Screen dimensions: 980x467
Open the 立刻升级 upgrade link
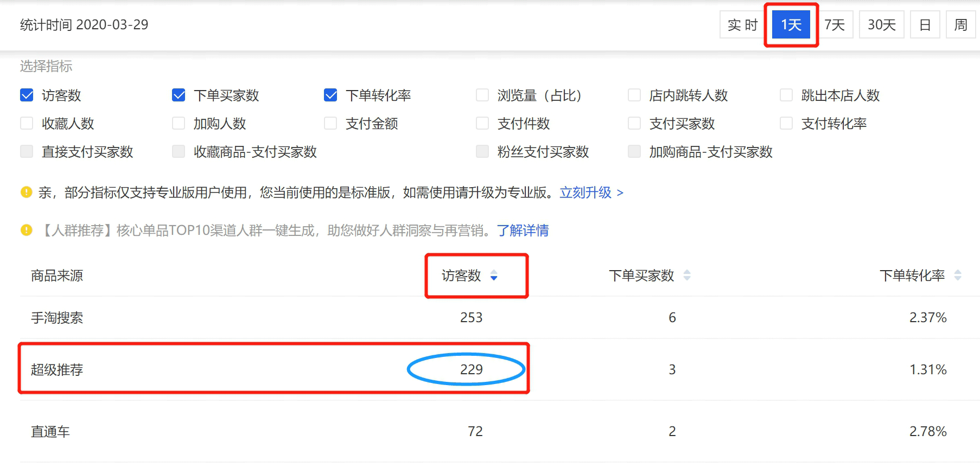pos(591,193)
